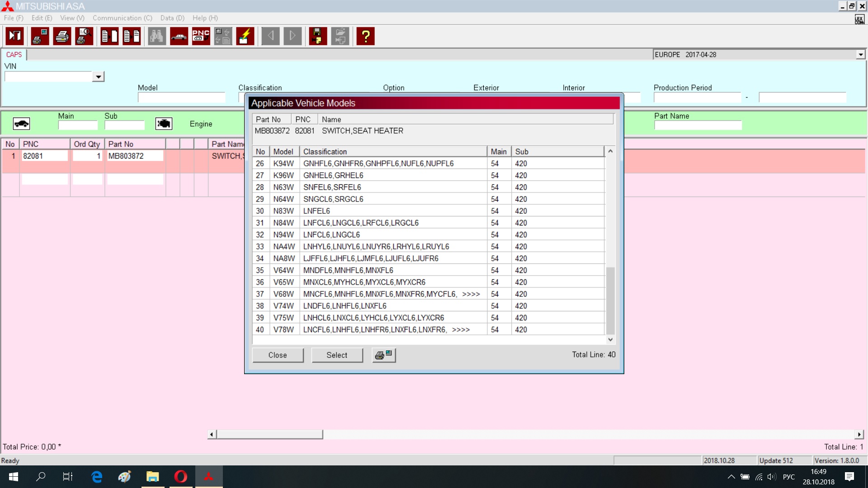The image size is (868, 488).
Task: Open the Communication menu
Action: [x=122, y=18]
